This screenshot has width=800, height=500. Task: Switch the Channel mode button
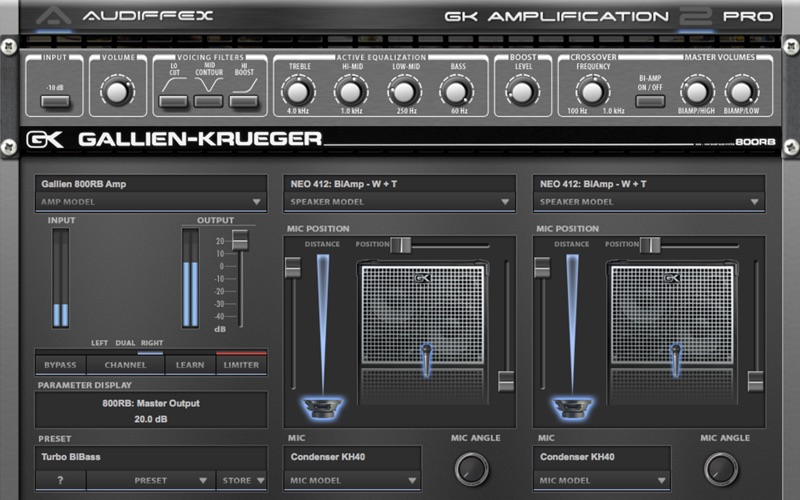click(x=126, y=365)
